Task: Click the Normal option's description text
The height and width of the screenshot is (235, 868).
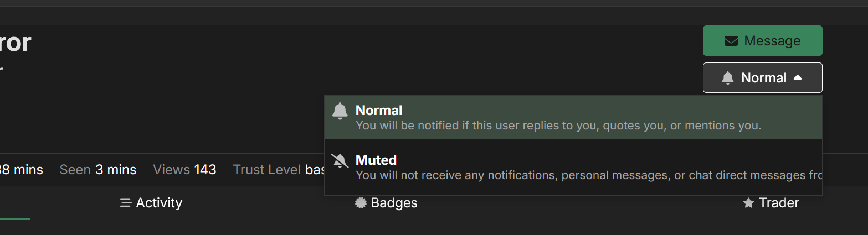Action: pos(558,126)
